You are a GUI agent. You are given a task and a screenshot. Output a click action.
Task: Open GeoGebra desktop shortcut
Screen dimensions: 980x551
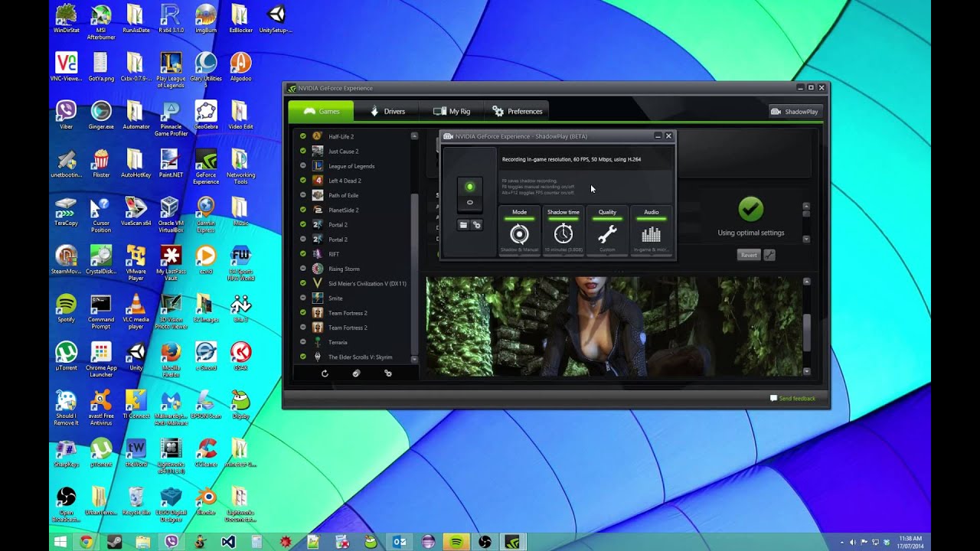206,115
